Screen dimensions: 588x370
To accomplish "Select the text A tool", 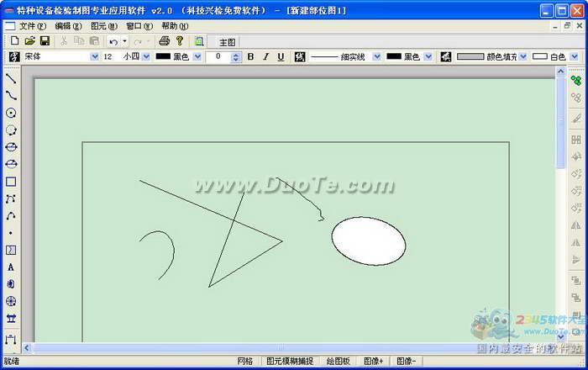I will pos(11,267).
